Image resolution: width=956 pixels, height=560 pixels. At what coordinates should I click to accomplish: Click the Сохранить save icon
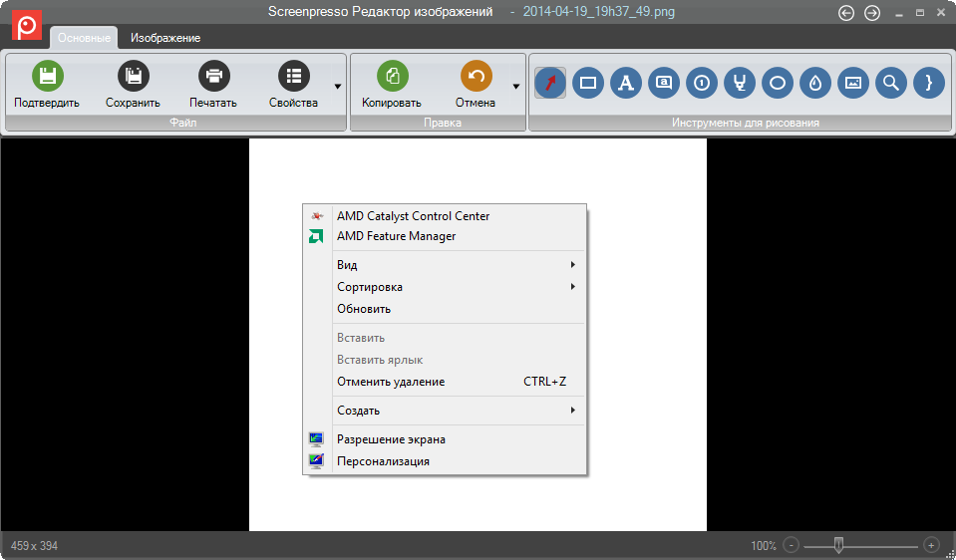click(134, 76)
